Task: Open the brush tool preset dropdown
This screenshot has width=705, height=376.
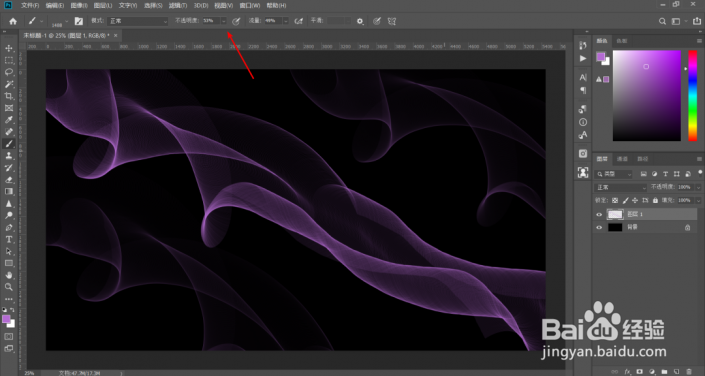Action: pyautogui.click(x=41, y=21)
